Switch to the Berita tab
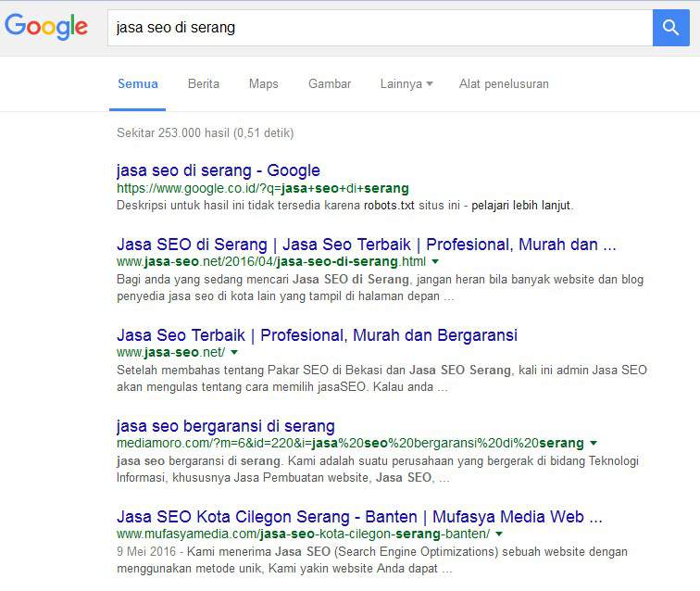Screen dimensions: 700x591 (x=204, y=84)
